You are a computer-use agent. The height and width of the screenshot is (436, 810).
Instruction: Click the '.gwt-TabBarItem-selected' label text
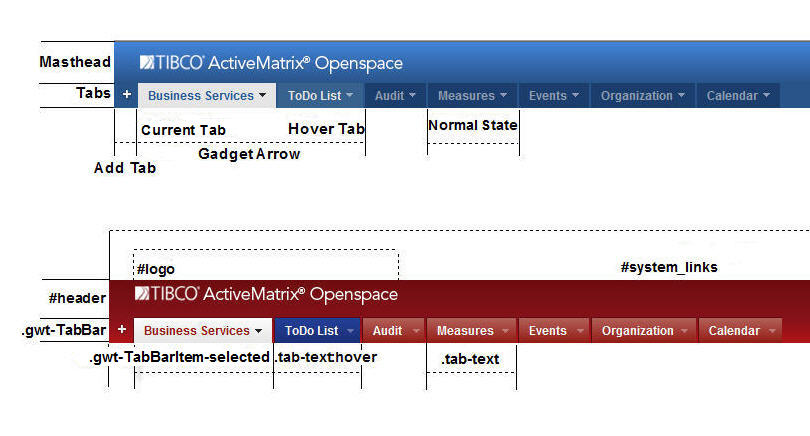point(179,357)
